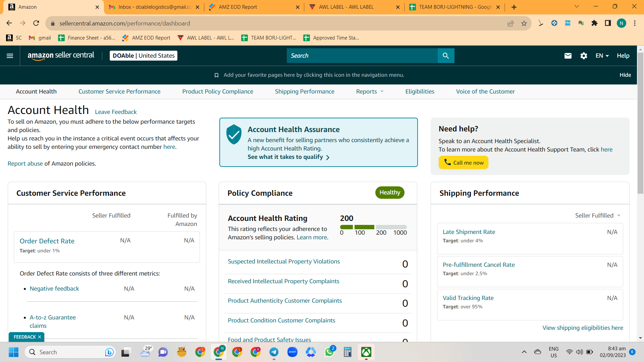Open Received Intellectual Property Complaints
The height and width of the screenshot is (362, 644).
(283, 281)
